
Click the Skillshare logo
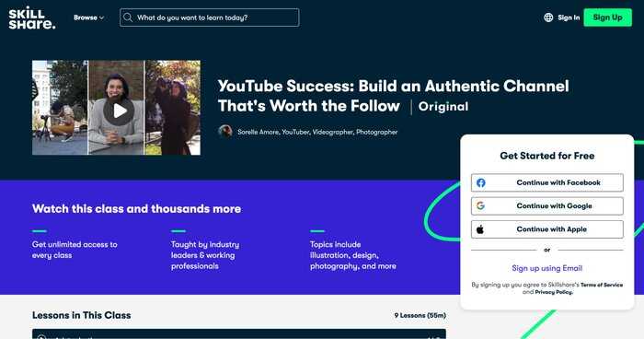(x=32, y=18)
